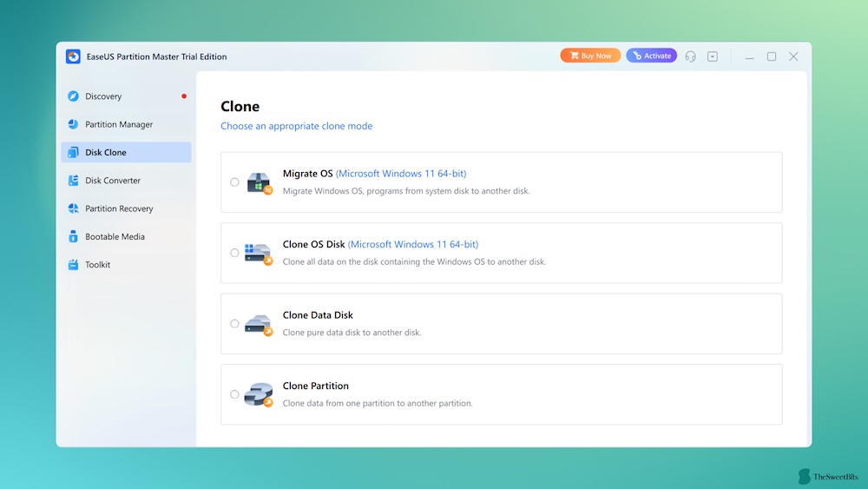Open support via the headset icon
Image resolution: width=868 pixels, height=489 pixels.
(690, 56)
